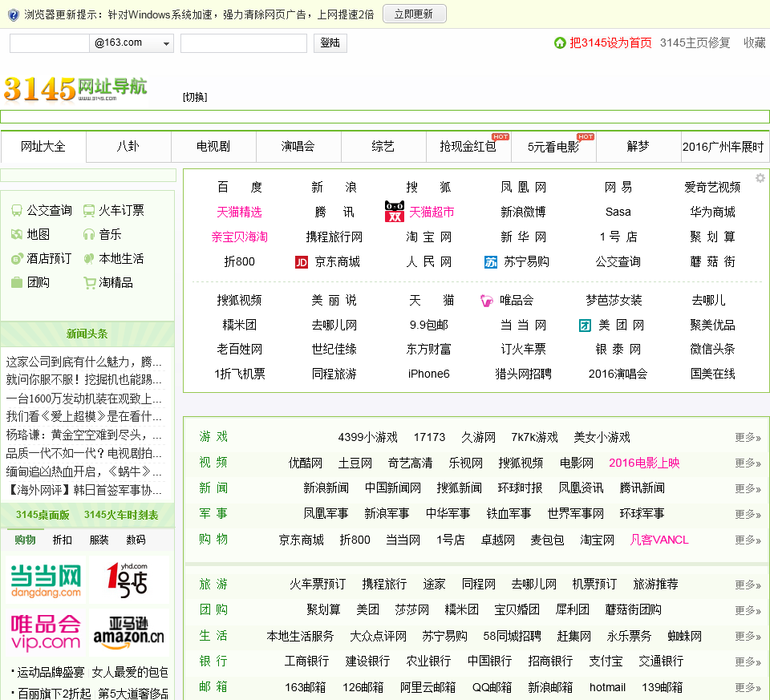The height and width of the screenshot is (700, 770).
Task: Open the 3145主页修复 link
Action: [695, 43]
